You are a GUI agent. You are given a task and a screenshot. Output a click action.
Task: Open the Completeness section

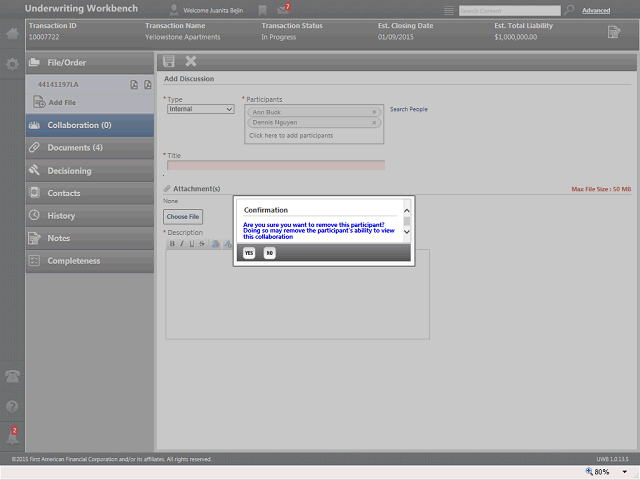click(x=90, y=261)
